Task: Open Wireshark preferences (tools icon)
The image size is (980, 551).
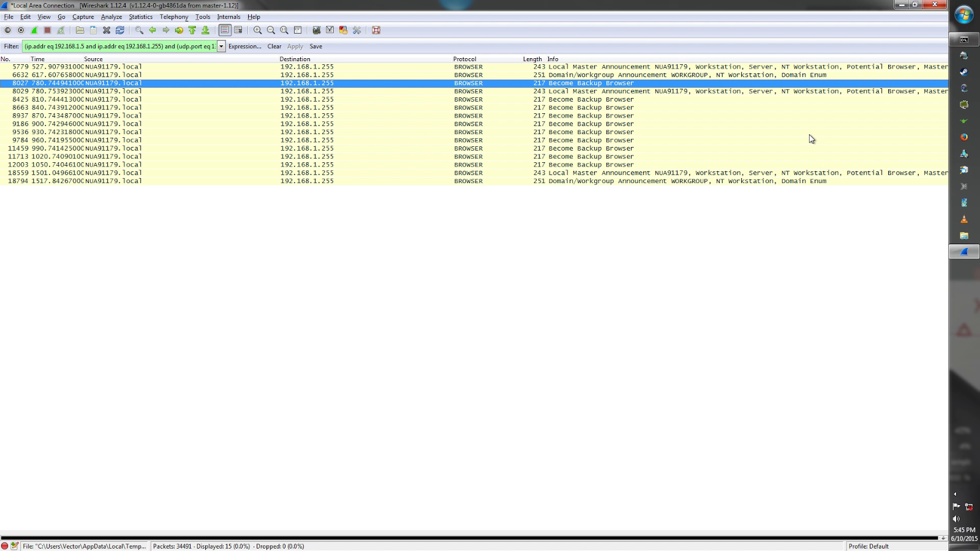Action: tap(356, 30)
